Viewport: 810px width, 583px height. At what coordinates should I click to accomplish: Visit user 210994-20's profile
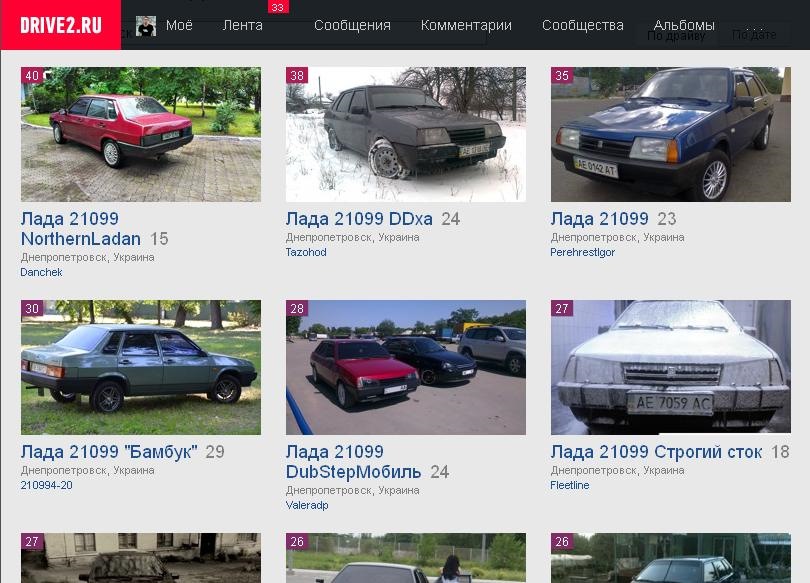[46, 485]
